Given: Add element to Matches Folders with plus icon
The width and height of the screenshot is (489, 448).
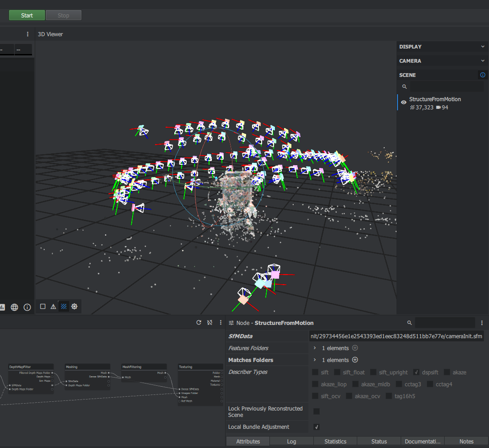Looking at the screenshot, I should 355,360.
